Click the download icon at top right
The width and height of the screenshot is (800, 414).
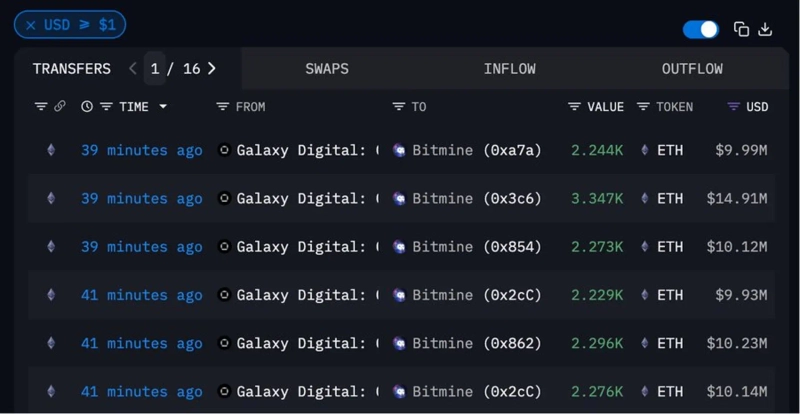(x=765, y=29)
